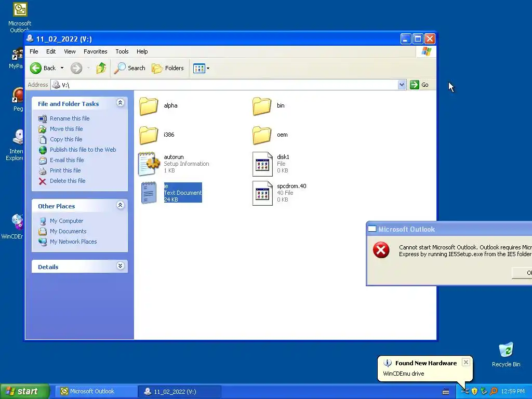Collapse the File and Folder Tasks panel
Image resolution: width=532 pixels, height=399 pixels.
pos(120,103)
